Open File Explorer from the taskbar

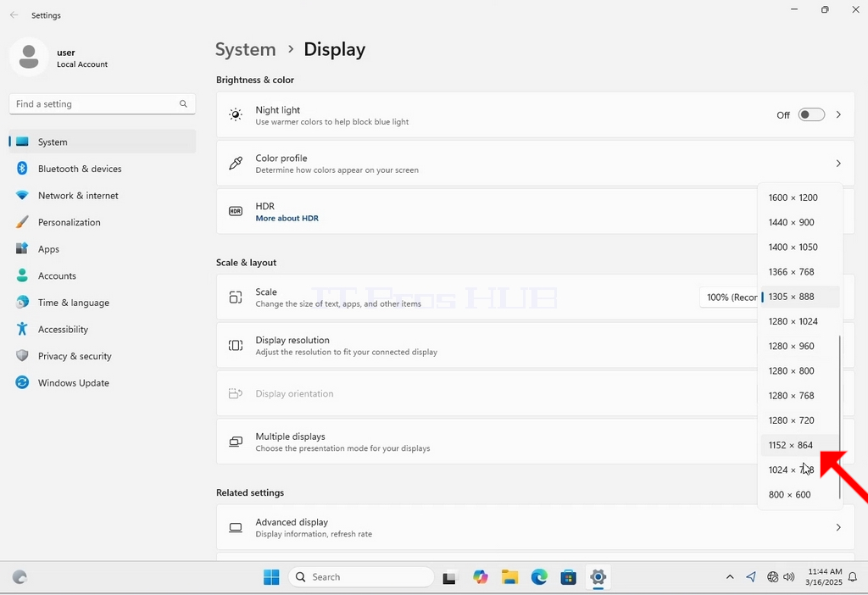coord(509,577)
